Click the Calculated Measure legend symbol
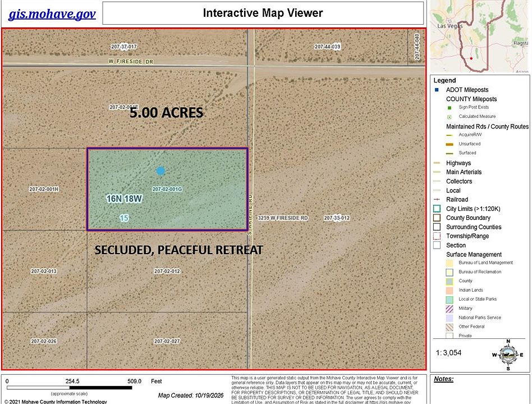Screen dimensions: 532x404 pyautogui.click(x=450, y=117)
